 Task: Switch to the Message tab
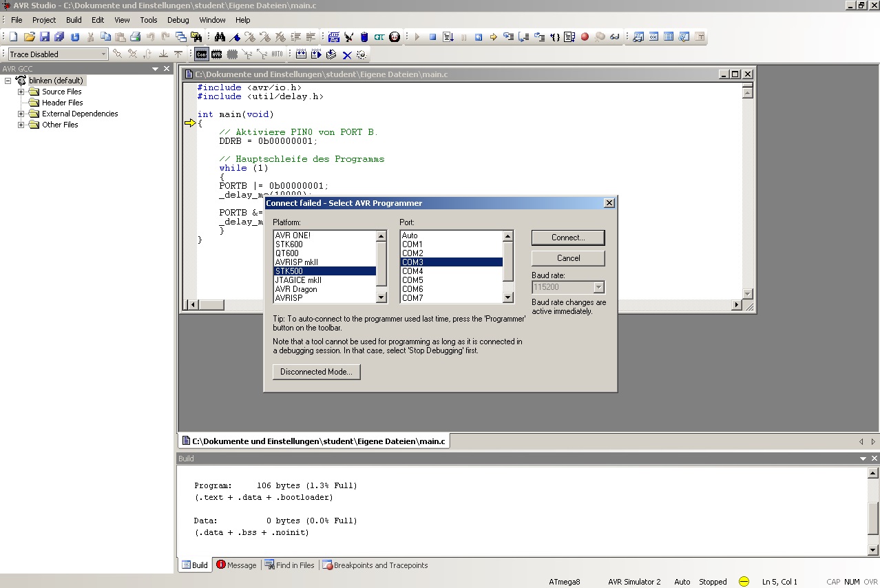[x=236, y=565]
